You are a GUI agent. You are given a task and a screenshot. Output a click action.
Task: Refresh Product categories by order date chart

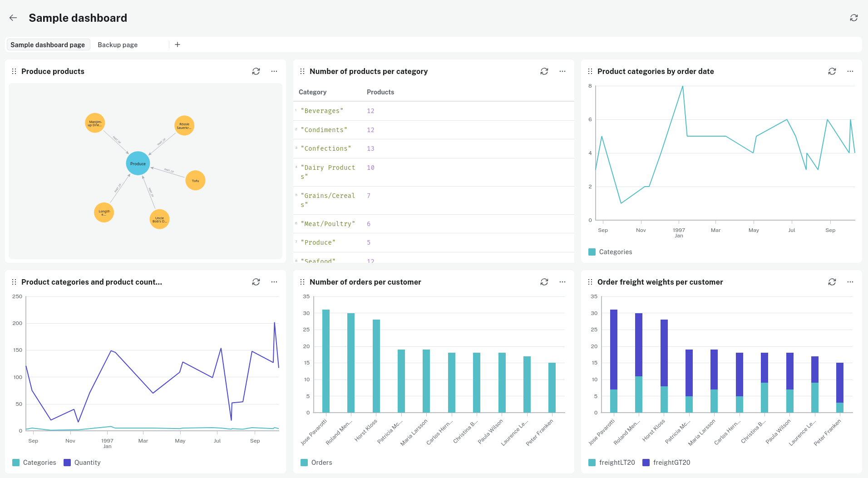tap(832, 71)
